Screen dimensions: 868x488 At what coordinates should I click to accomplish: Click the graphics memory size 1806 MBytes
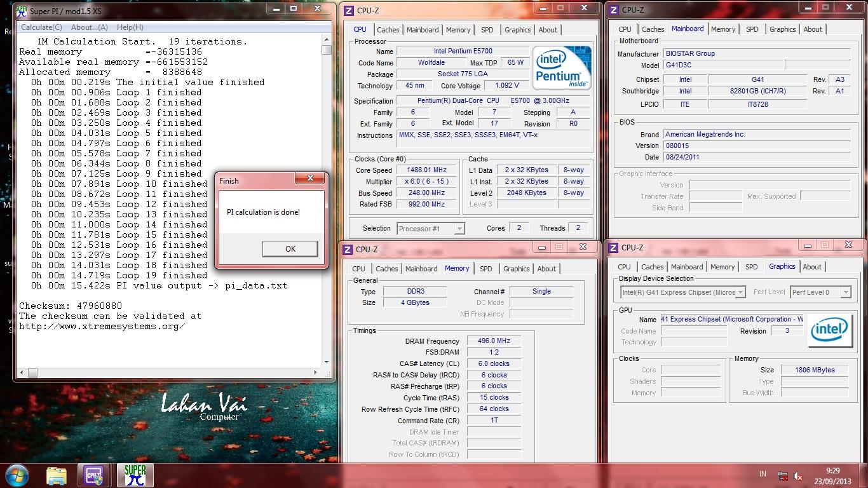click(x=814, y=370)
